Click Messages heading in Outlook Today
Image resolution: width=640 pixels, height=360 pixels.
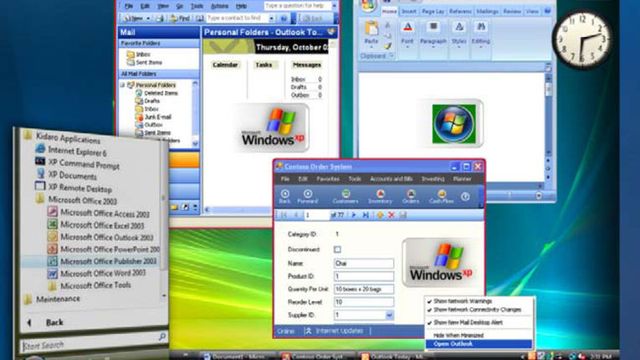tap(307, 65)
